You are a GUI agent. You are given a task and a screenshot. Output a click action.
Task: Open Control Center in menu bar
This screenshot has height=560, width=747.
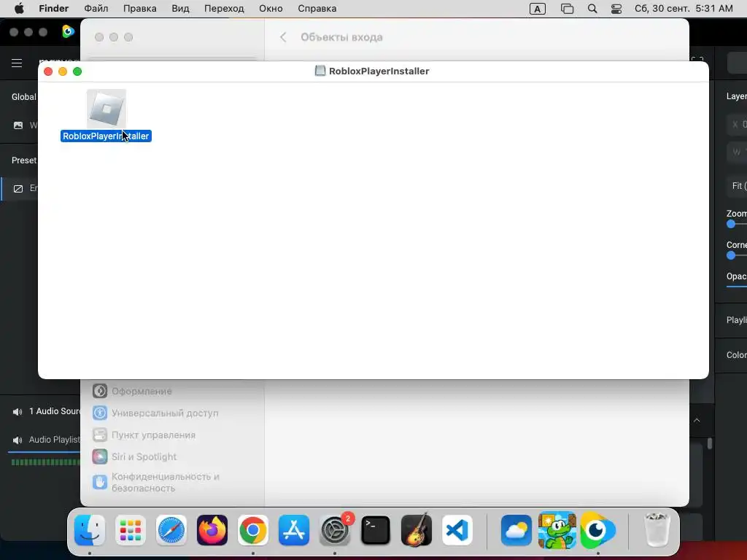(616, 9)
